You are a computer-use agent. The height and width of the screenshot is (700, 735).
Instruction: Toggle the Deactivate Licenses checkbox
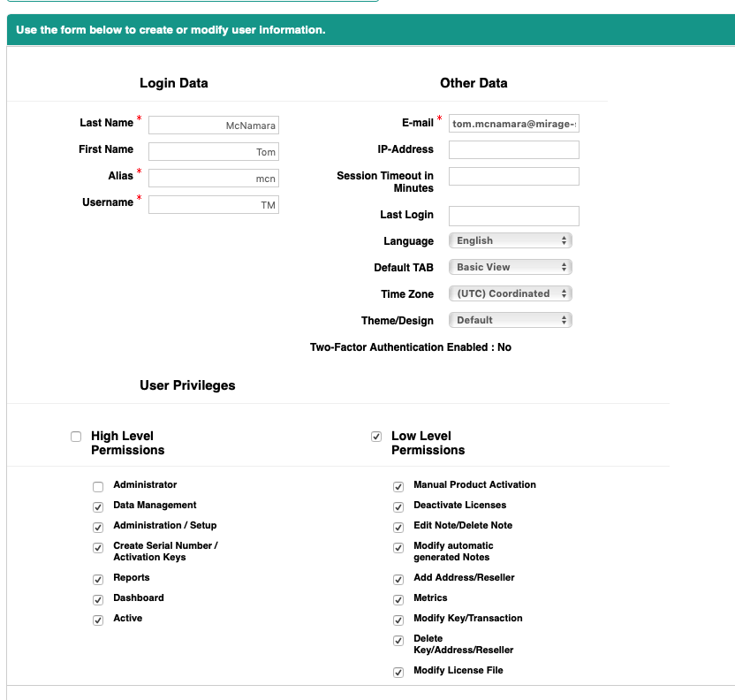(398, 506)
